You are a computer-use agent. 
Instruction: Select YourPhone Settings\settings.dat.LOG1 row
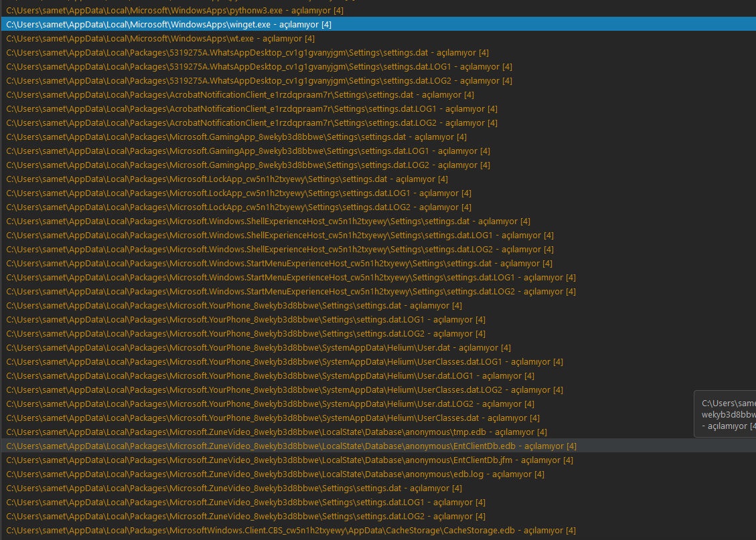point(378,319)
